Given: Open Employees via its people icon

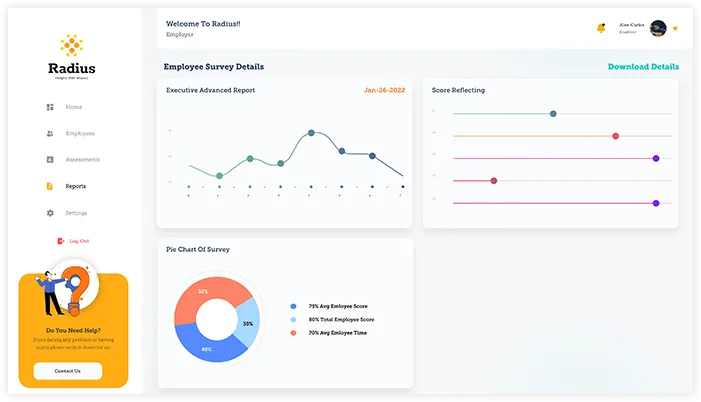Looking at the screenshot, I should pyautogui.click(x=50, y=133).
